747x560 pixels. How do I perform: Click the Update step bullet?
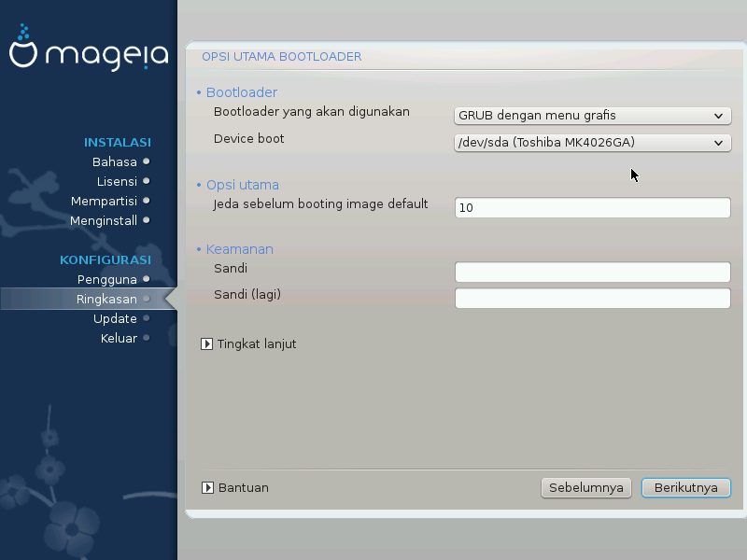click(147, 318)
